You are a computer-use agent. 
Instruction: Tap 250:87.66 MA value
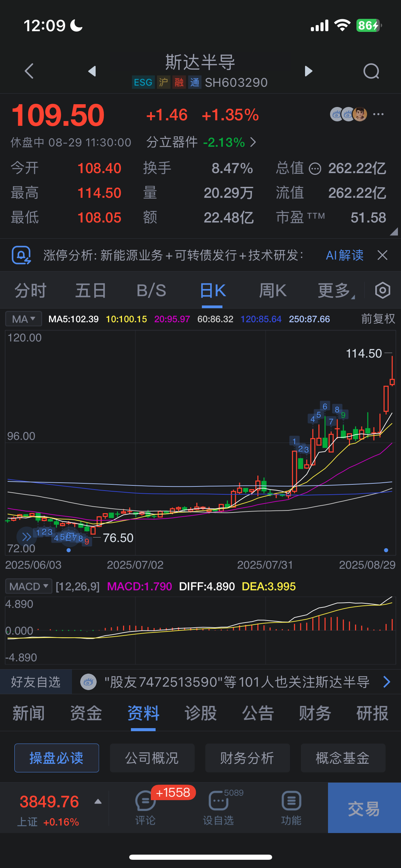tap(309, 319)
